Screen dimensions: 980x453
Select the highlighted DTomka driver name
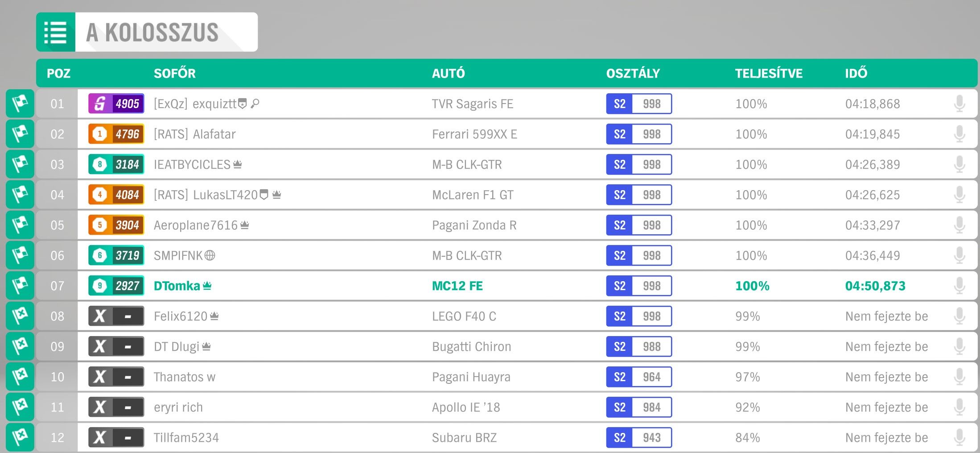pos(177,286)
